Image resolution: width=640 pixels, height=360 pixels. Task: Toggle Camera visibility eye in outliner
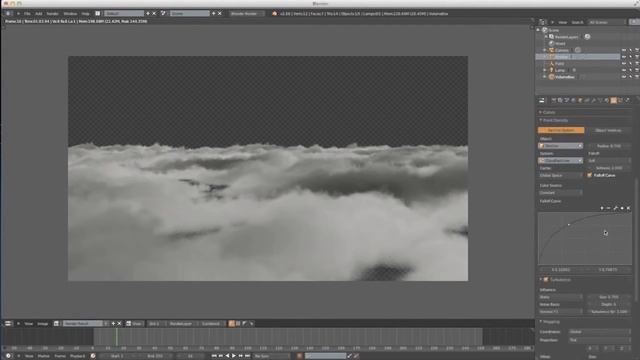point(624,50)
